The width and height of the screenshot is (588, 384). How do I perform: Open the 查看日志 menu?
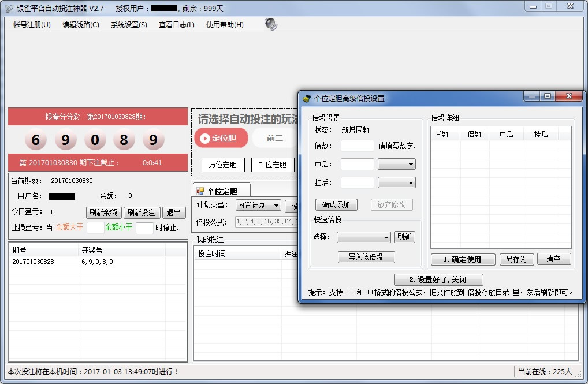(x=176, y=25)
